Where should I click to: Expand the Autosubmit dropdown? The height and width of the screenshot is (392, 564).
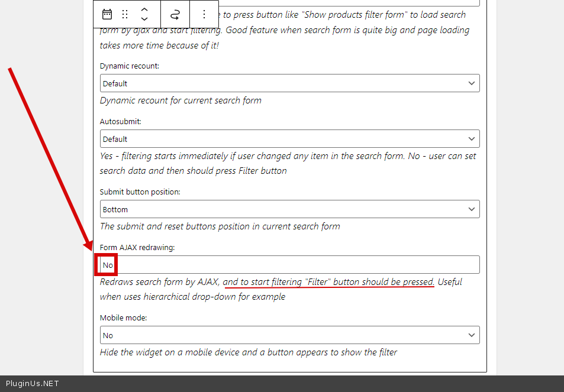point(289,139)
